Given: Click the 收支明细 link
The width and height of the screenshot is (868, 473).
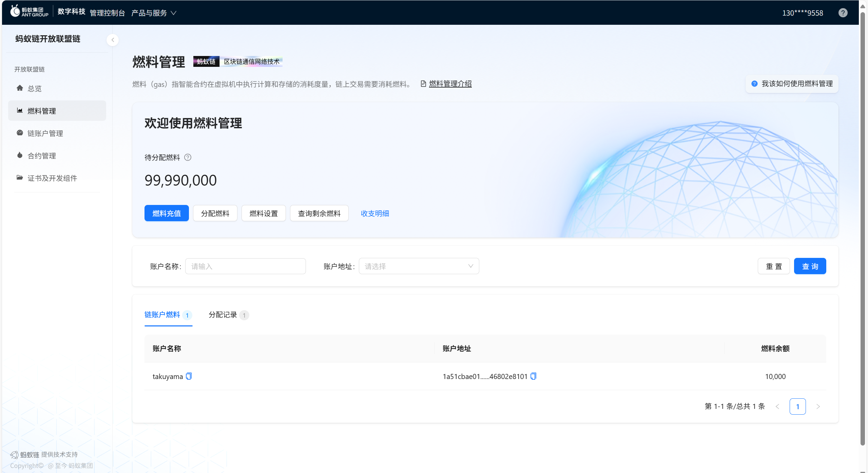Looking at the screenshot, I should click(x=375, y=213).
